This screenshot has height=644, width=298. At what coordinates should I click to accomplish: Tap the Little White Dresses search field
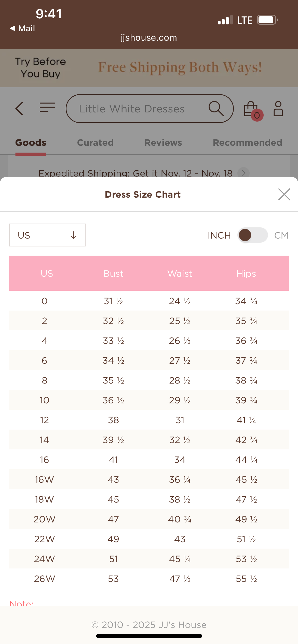point(132,108)
